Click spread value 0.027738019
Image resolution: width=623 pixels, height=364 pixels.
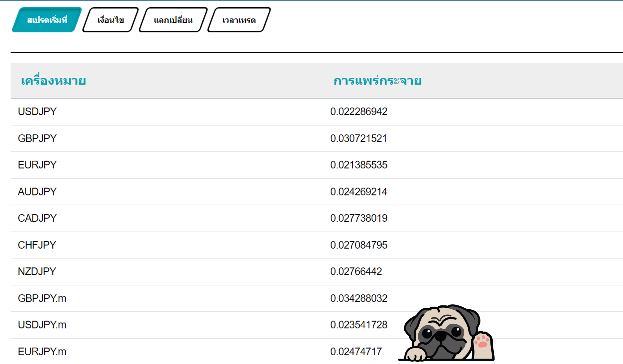pyautogui.click(x=359, y=218)
